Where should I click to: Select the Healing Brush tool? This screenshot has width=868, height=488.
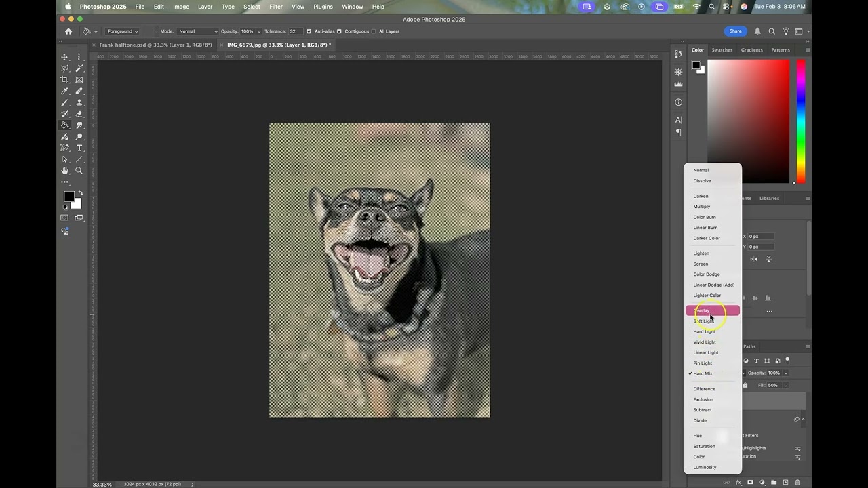[x=79, y=91]
